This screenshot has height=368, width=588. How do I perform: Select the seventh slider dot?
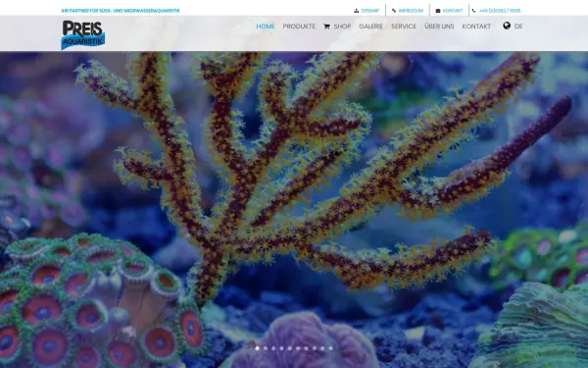306,348
